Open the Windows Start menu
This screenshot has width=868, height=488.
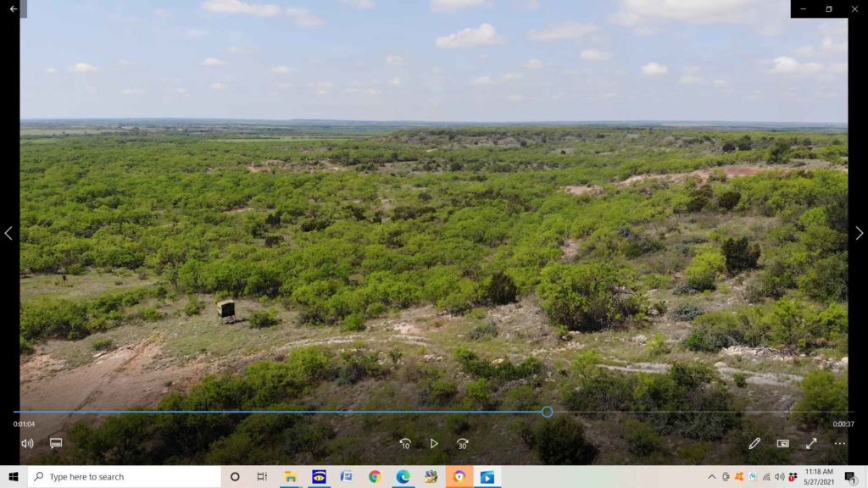[14, 476]
